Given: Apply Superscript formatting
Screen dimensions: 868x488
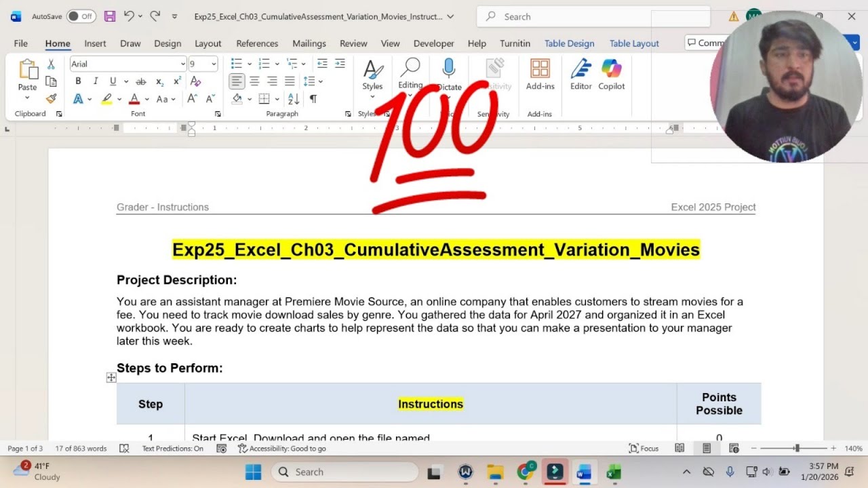Looking at the screenshot, I should tap(177, 81).
